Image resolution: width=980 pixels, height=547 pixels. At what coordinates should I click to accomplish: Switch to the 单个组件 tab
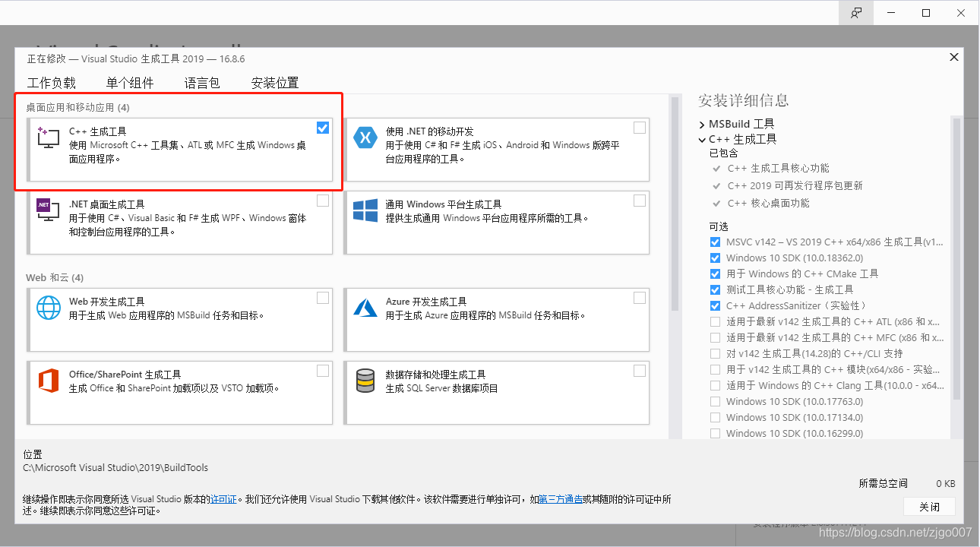tap(130, 83)
